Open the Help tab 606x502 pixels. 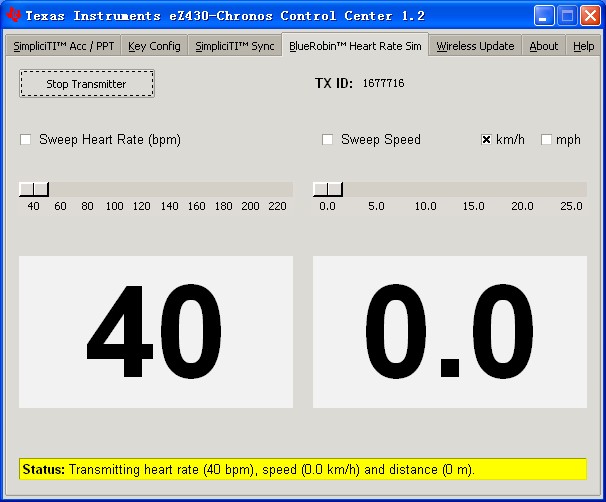click(583, 46)
